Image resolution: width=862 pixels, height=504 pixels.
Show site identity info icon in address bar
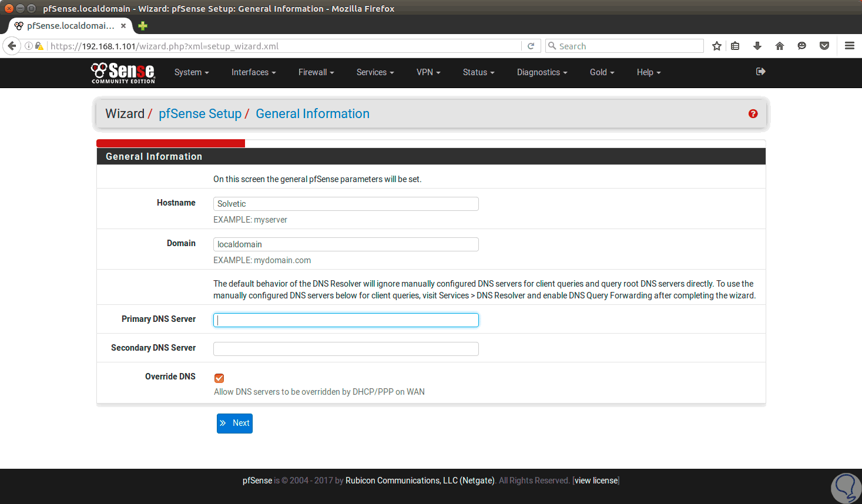[28, 46]
